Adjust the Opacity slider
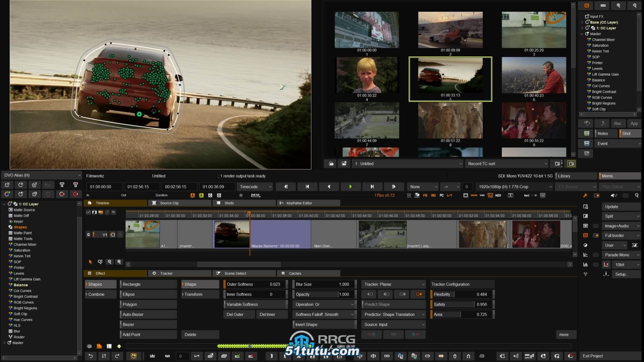The image size is (644, 362). [324, 294]
